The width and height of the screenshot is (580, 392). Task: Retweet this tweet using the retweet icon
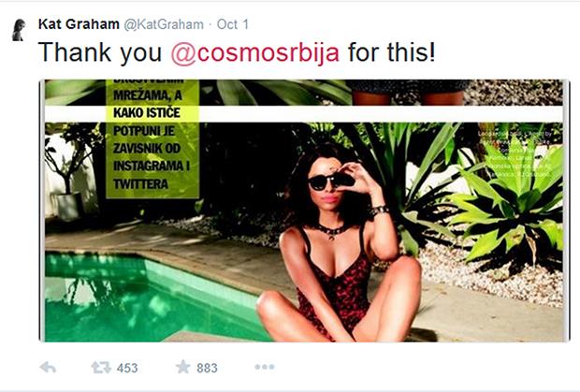pyautogui.click(x=101, y=368)
